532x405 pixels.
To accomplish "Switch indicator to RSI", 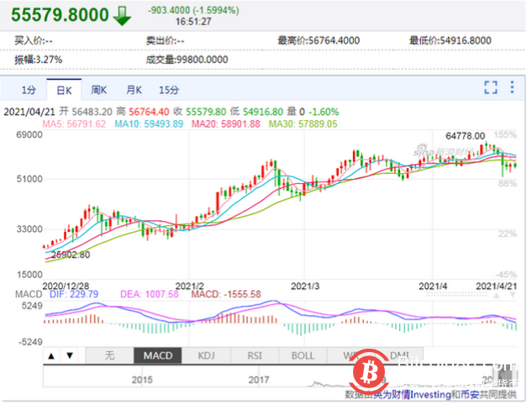I will click(x=255, y=355).
